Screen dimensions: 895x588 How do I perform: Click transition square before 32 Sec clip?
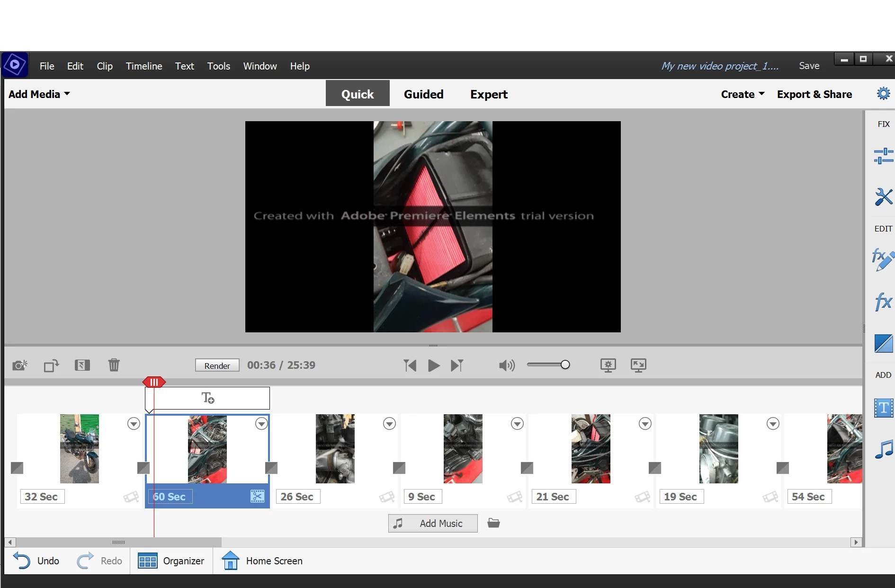(17, 468)
